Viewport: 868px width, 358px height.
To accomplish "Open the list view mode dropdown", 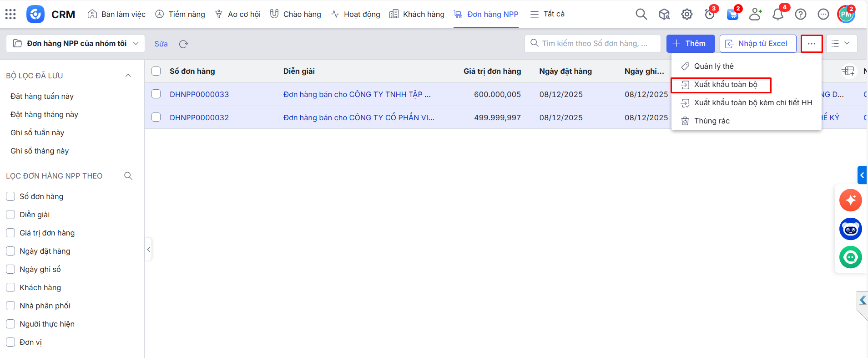I will [841, 44].
